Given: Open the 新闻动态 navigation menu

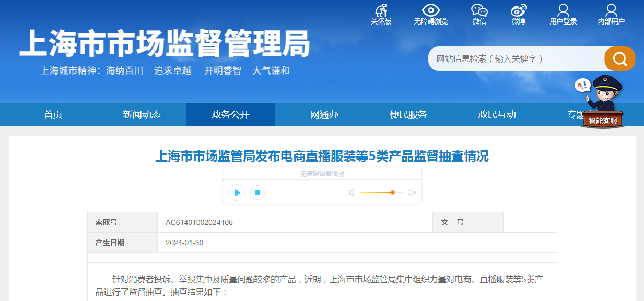Looking at the screenshot, I should [x=142, y=115].
